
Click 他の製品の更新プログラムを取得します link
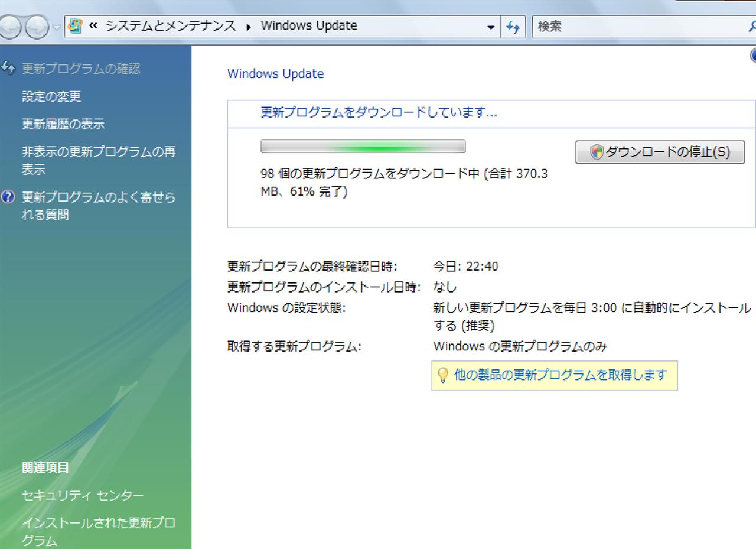[x=561, y=375]
